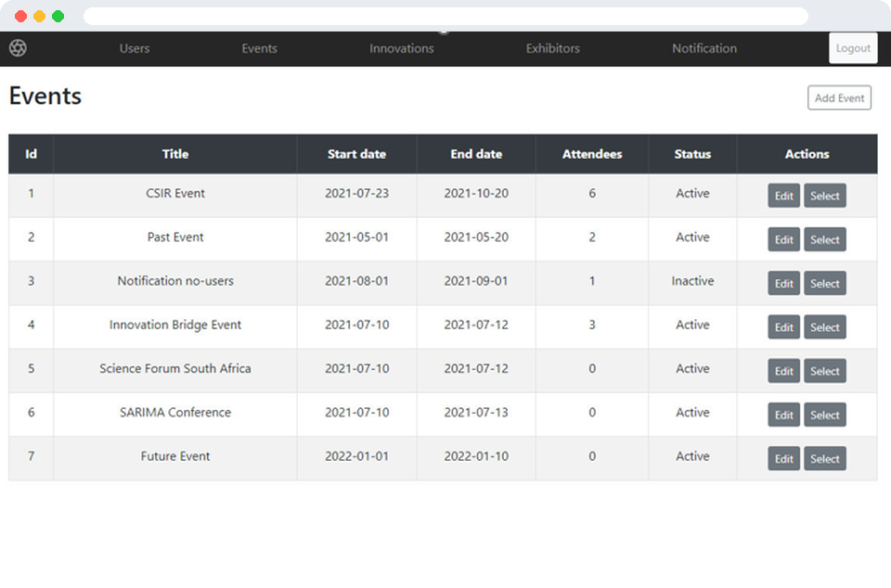This screenshot has height=588, width=891.
Task: Edit the SARIMA Conference event
Action: (783, 415)
